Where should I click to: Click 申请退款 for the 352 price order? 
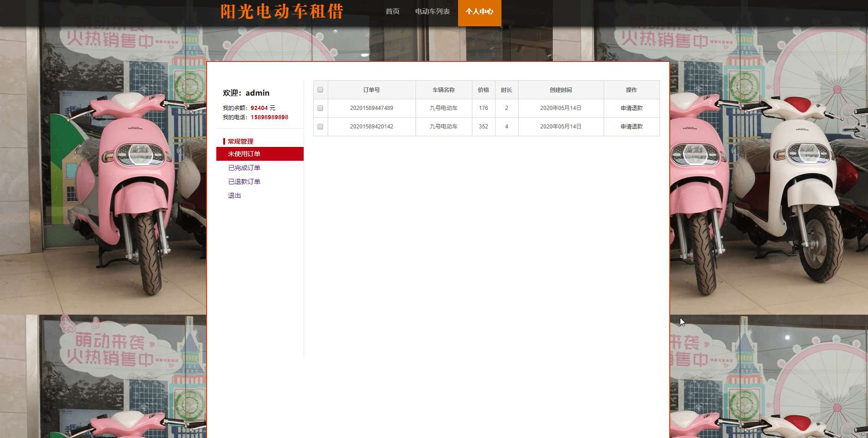coord(631,127)
